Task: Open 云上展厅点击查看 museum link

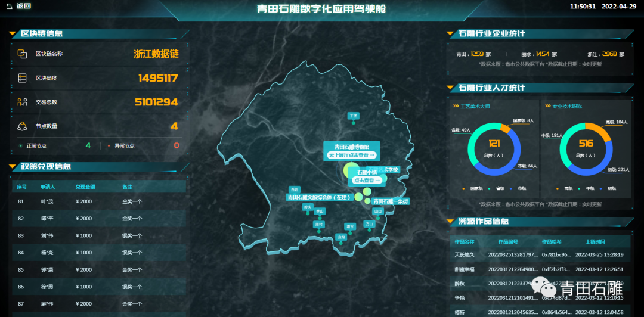Action: (x=352, y=155)
